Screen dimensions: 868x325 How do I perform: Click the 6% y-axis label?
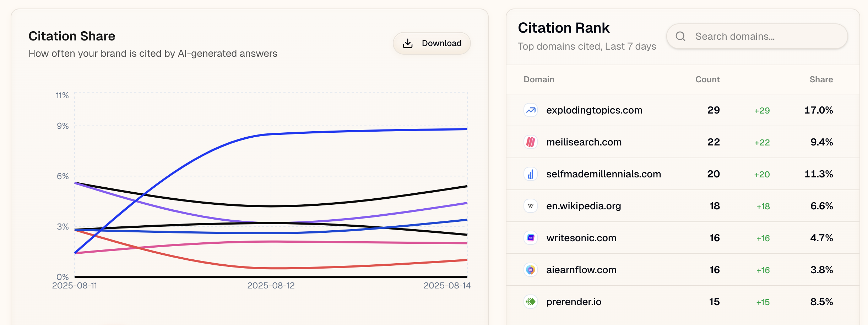click(x=63, y=176)
